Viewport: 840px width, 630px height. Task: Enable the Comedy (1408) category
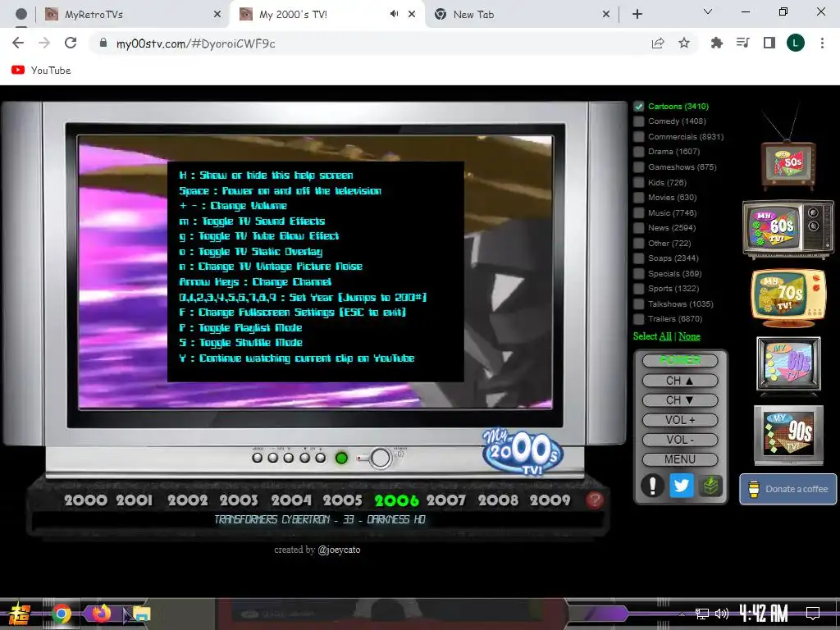[638, 121]
